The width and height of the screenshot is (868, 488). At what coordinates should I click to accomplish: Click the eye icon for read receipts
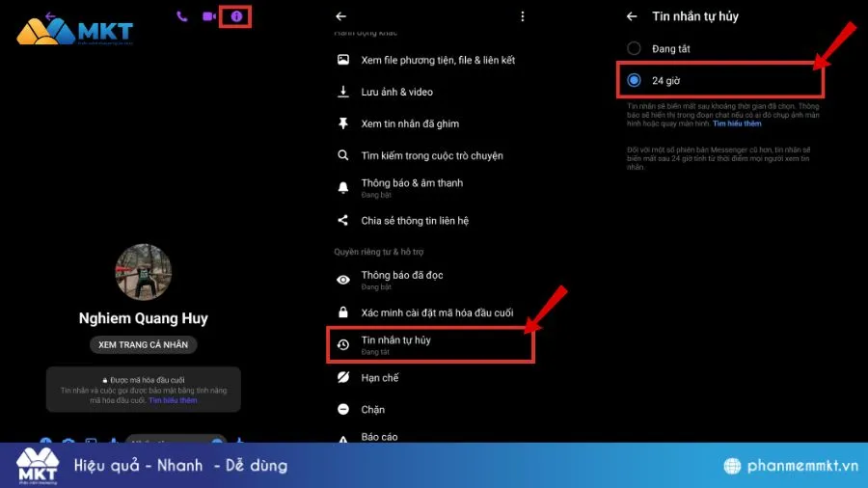pyautogui.click(x=343, y=280)
